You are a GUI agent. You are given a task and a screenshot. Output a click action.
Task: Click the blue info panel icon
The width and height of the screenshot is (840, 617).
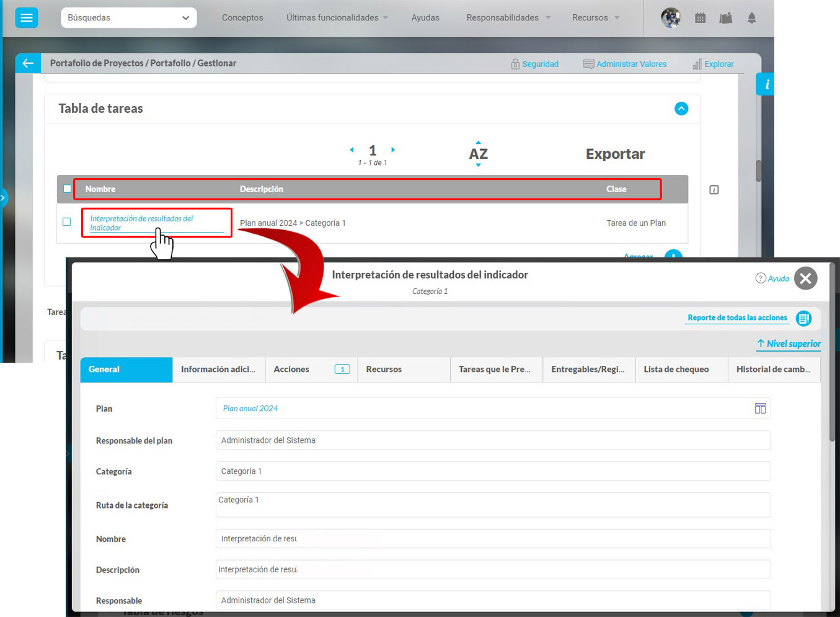(x=766, y=84)
